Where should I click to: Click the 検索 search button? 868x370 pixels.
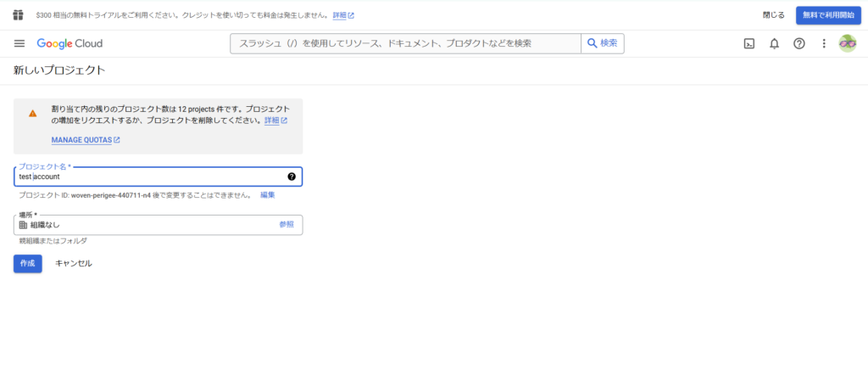point(603,43)
